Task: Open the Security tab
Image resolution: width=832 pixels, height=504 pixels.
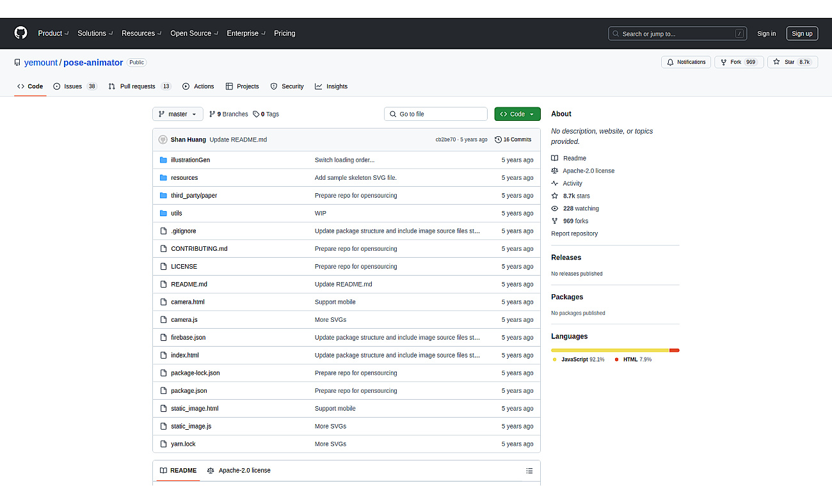Action: click(287, 86)
